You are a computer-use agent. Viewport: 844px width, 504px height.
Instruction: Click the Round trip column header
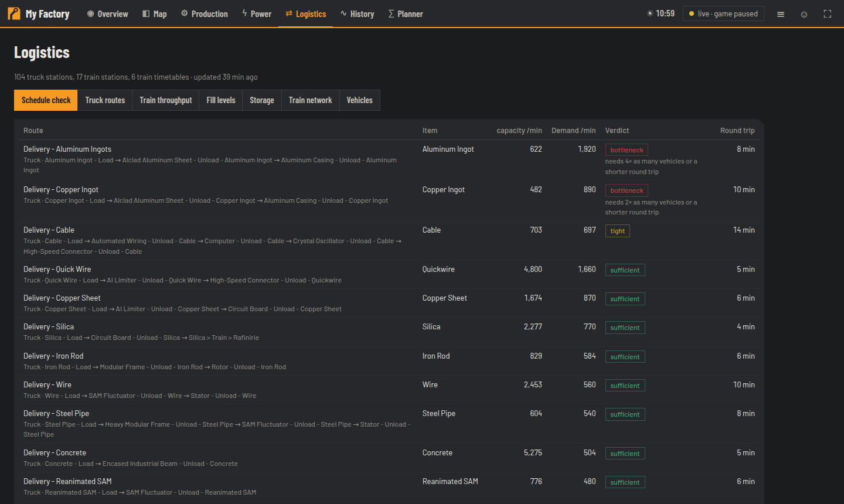point(737,131)
